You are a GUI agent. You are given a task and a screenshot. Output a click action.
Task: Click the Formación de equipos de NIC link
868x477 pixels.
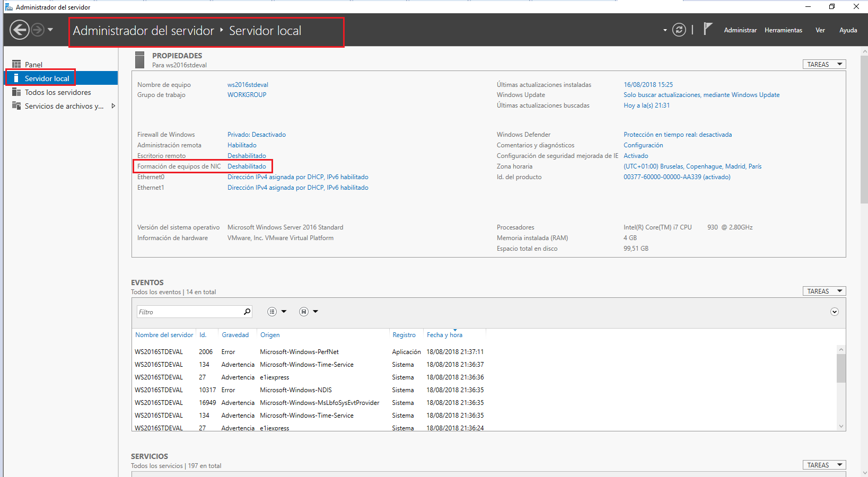[x=247, y=166]
